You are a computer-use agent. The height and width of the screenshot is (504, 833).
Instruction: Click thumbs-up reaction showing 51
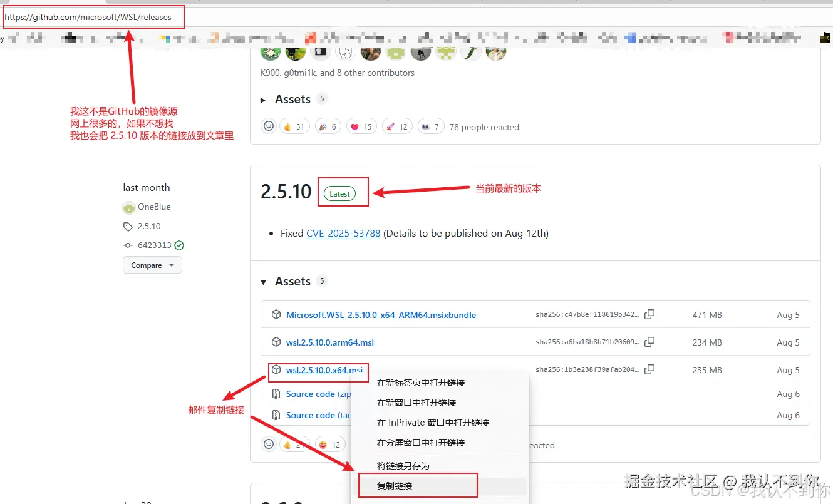click(294, 126)
